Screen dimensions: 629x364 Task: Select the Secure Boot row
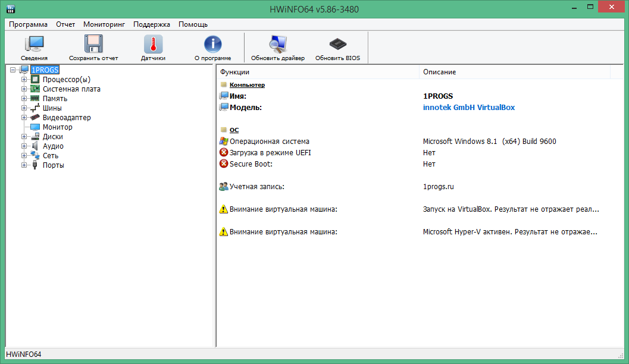[x=251, y=164]
